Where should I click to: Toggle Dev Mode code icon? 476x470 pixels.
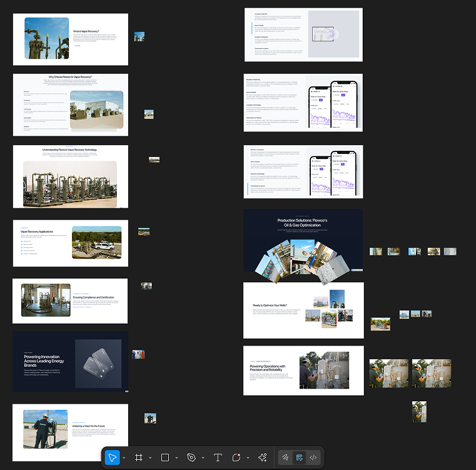coord(313,457)
